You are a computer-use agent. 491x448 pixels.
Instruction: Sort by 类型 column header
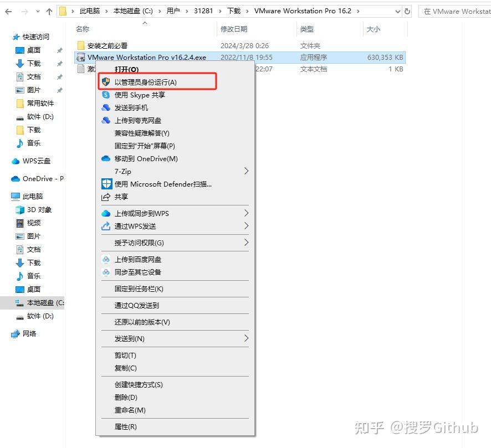tap(306, 29)
